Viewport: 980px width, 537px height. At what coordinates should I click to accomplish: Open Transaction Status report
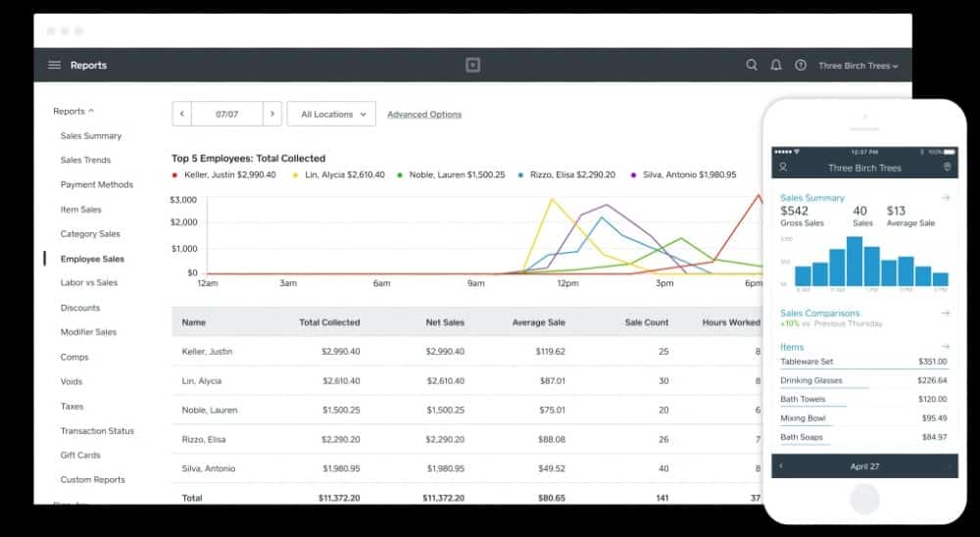click(x=97, y=431)
